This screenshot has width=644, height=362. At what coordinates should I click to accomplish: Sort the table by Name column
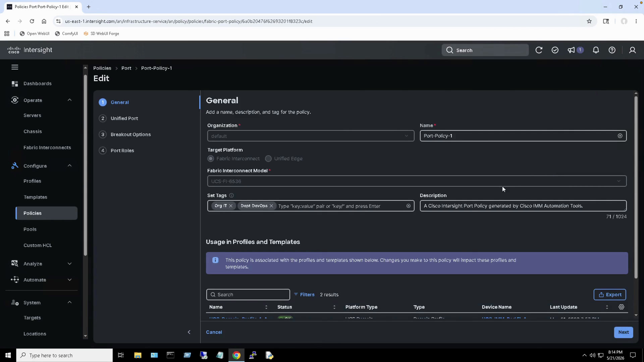(x=266, y=307)
